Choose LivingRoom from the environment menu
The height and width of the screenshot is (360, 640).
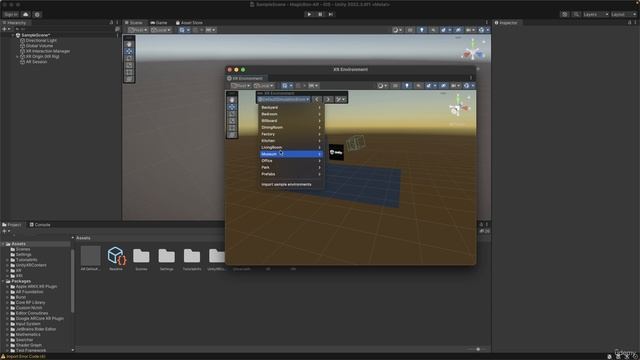click(x=291, y=147)
